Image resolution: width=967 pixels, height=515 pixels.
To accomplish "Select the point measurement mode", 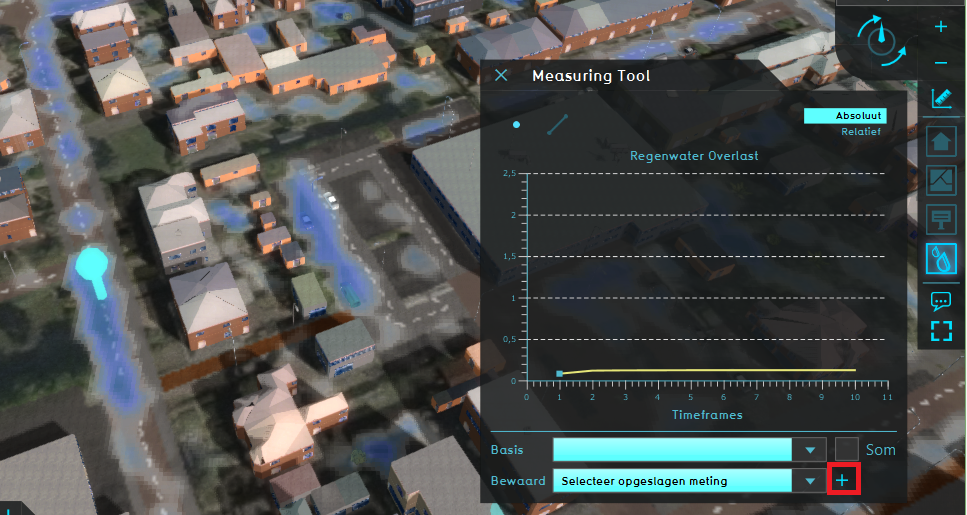I will (516, 124).
